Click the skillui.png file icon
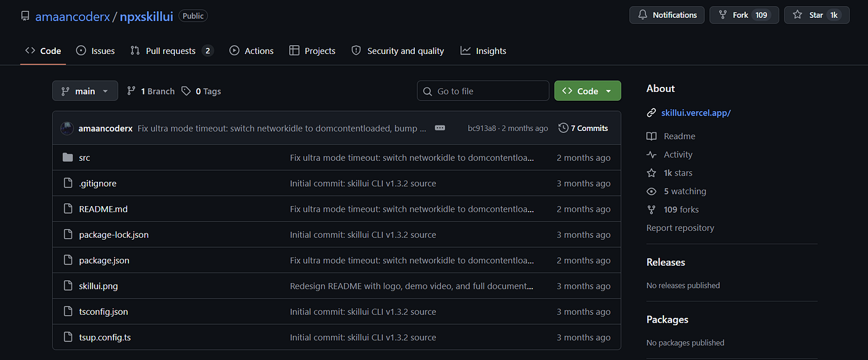 click(x=68, y=286)
